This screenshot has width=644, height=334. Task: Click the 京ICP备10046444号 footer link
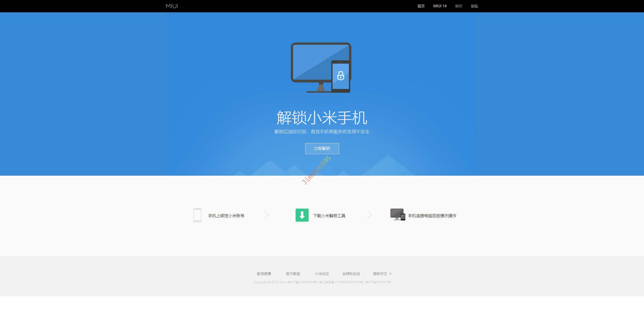click(x=302, y=282)
